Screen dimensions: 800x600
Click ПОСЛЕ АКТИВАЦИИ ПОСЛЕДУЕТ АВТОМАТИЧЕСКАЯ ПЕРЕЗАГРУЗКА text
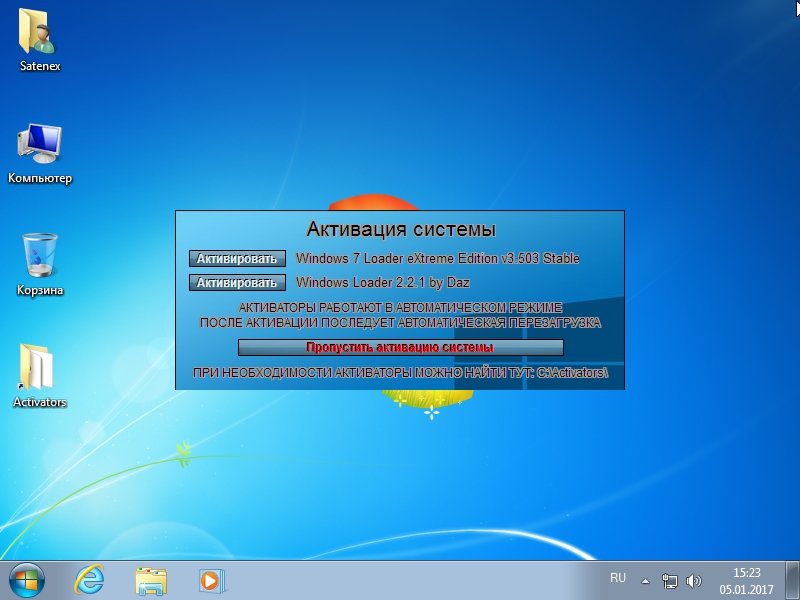click(401, 323)
